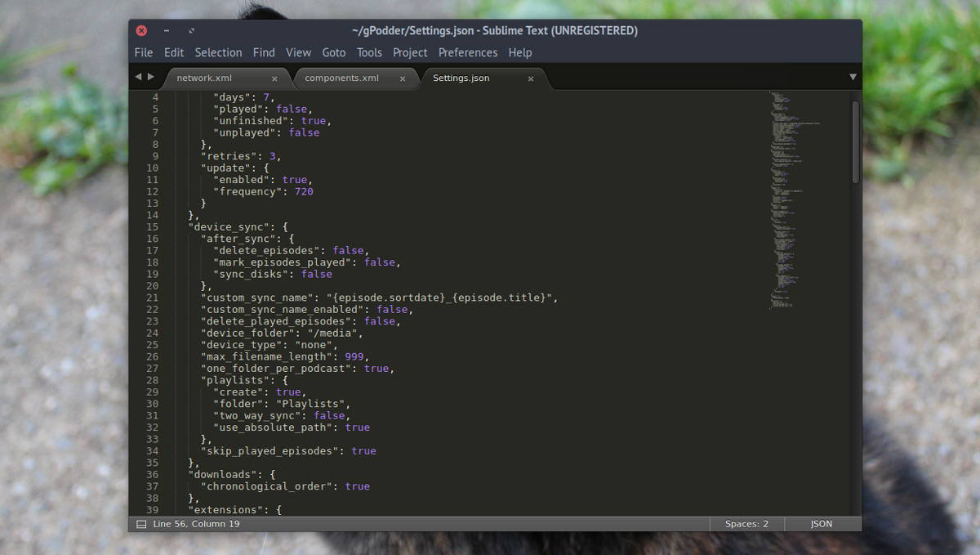
Task: Click the left tab scroll arrow
Action: pyautogui.click(x=138, y=77)
